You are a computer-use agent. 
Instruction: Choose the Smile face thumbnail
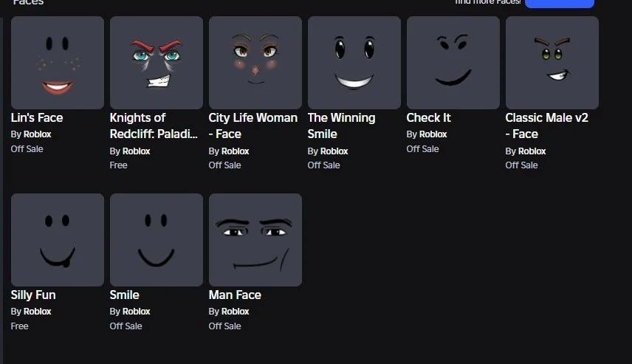point(157,240)
